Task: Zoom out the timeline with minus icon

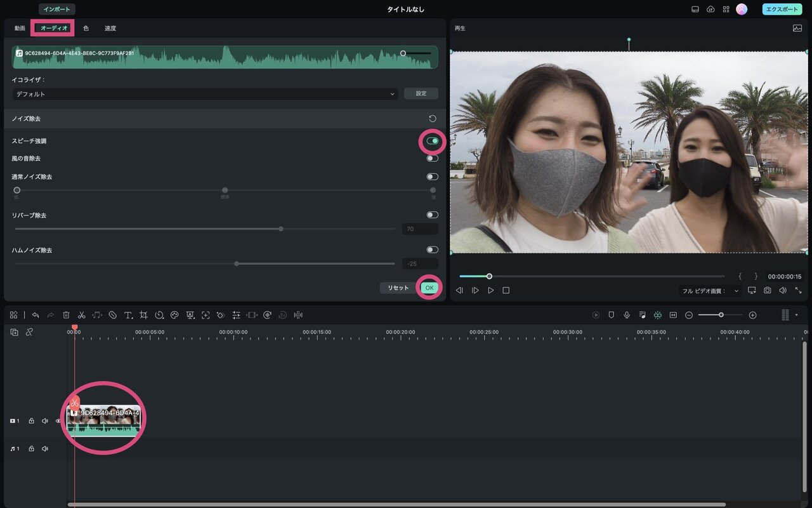Action: [x=689, y=315]
